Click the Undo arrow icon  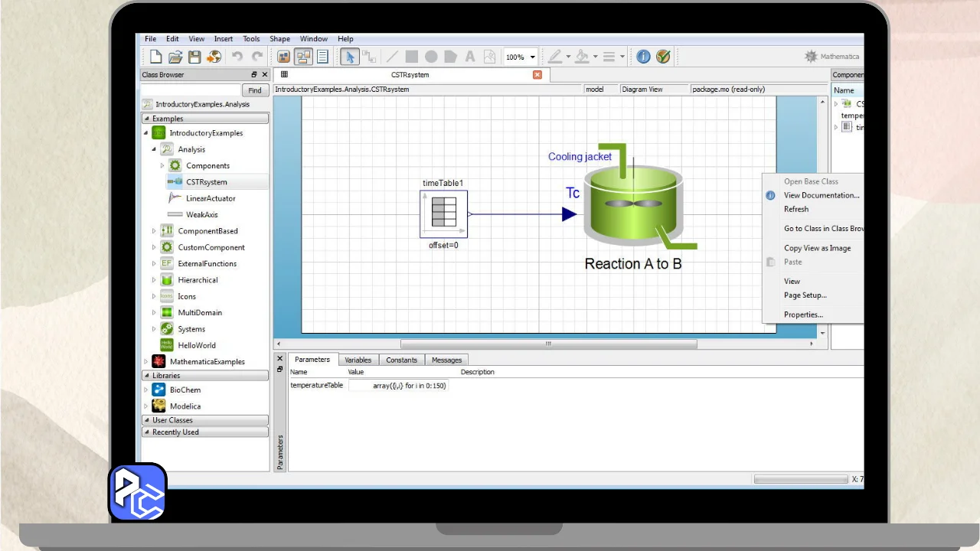point(237,57)
